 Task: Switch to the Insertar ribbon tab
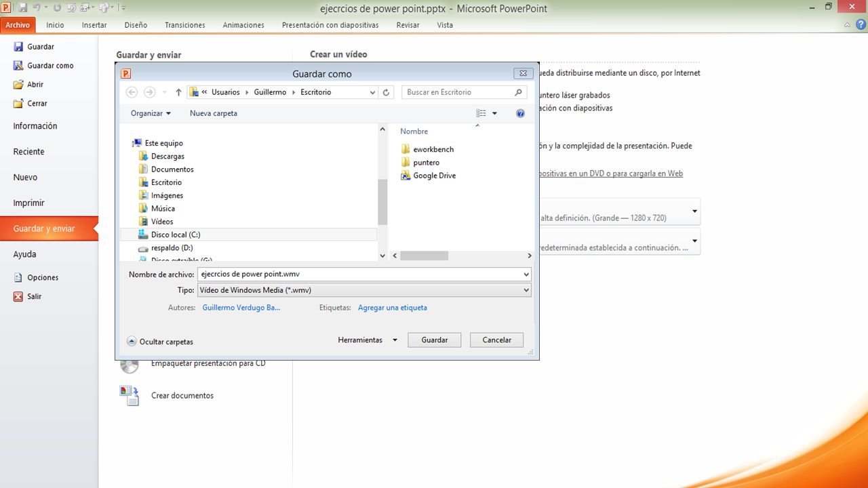(x=94, y=25)
